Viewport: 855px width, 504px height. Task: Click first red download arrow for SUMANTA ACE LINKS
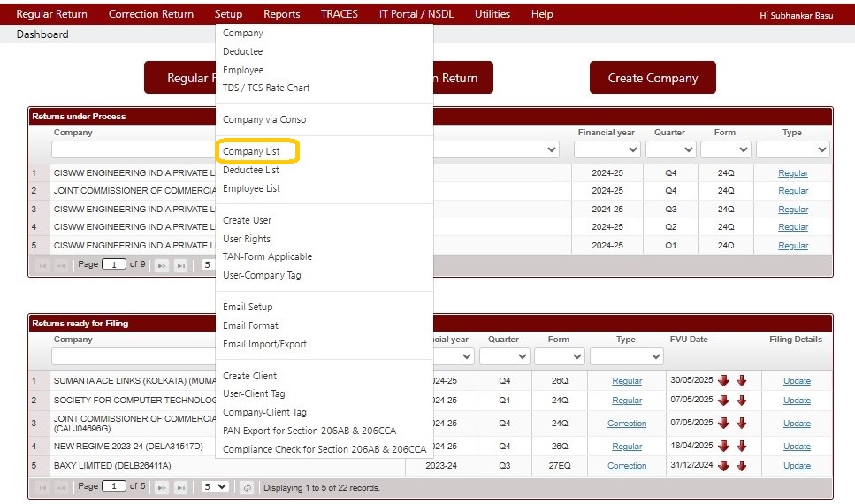(723, 381)
